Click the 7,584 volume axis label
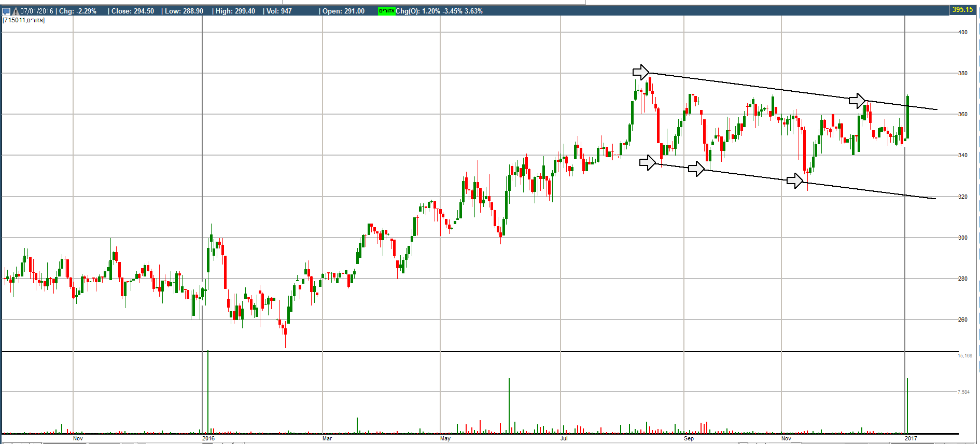 [x=963, y=392]
